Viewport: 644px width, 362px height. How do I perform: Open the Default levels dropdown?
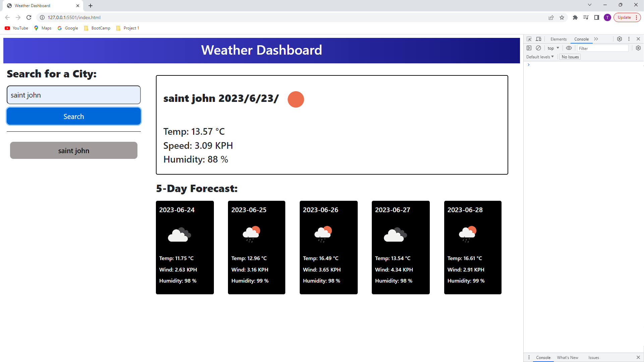(540, 57)
